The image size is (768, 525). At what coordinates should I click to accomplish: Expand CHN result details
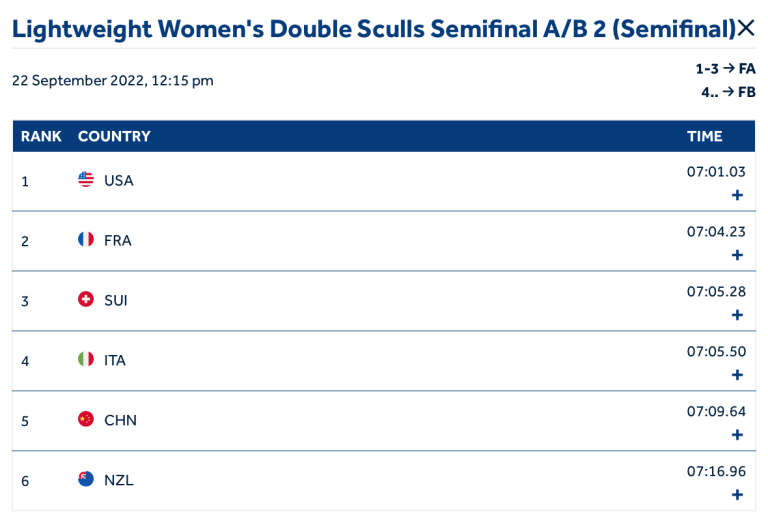click(x=737, y=435)
